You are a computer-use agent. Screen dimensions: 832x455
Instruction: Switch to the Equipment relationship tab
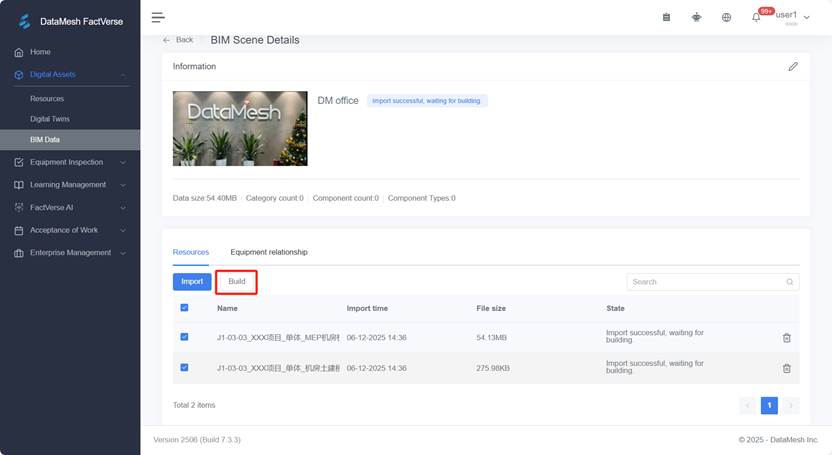point(269,252)
